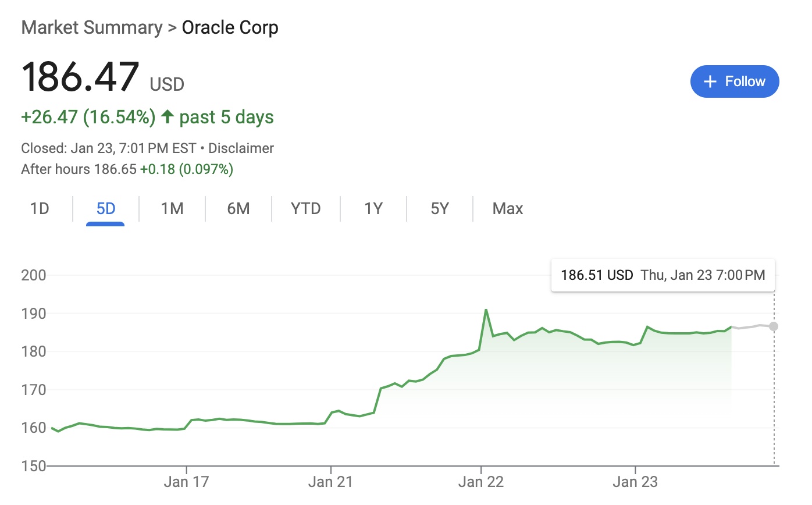Image resolution: width=812 pixels, height=505 pixels.
Task: Click the 186.51 USD price tooltip
Action: (x=663, y=275)
